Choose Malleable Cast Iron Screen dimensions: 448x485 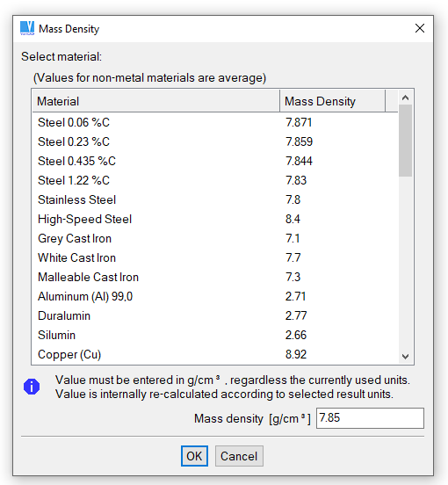tap(215, 277)
